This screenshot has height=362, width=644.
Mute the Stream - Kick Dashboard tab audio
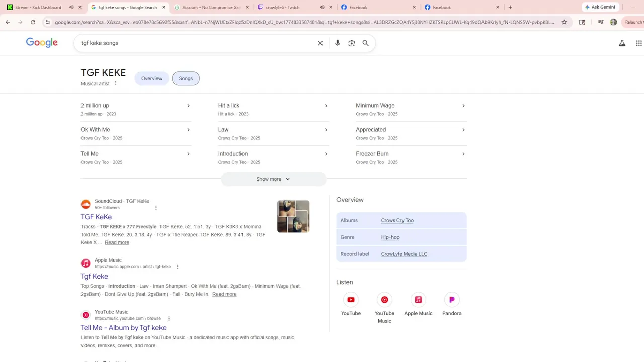(x=71, y=7)
